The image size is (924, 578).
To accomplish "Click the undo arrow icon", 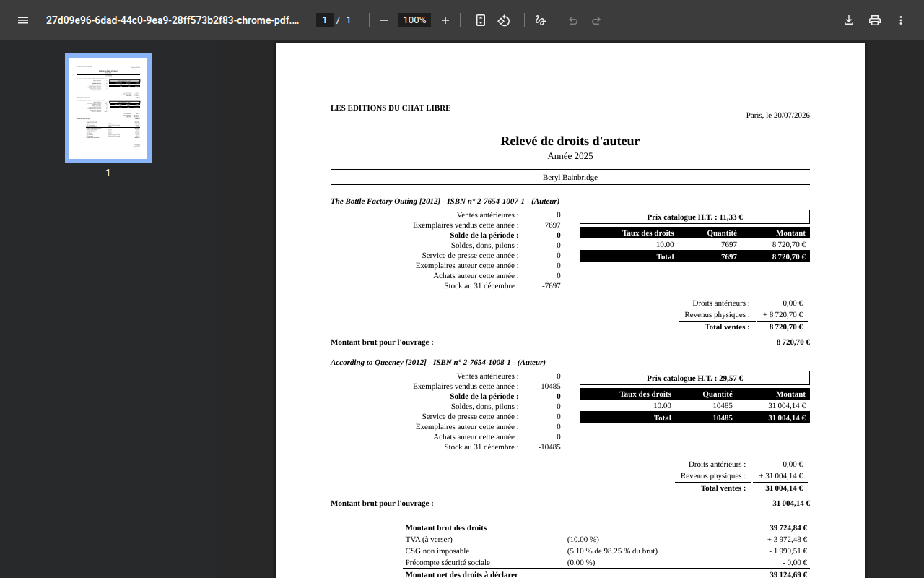I will (573, 20).
